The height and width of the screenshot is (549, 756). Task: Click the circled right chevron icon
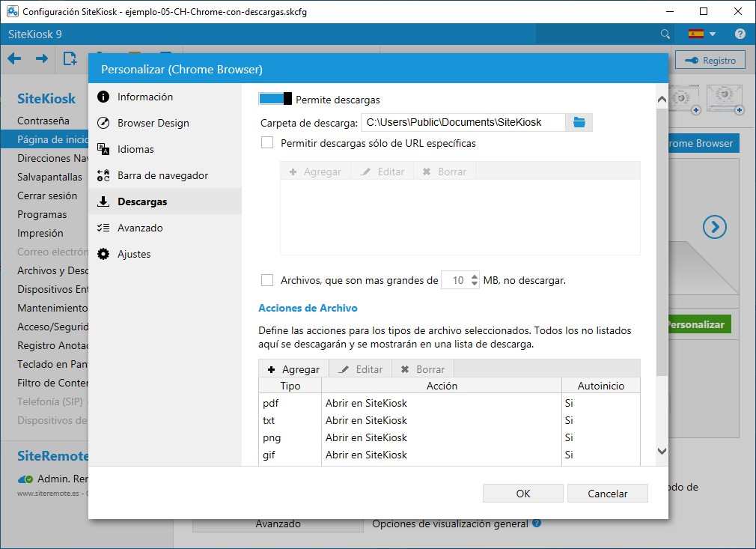[x=714, y=227]
